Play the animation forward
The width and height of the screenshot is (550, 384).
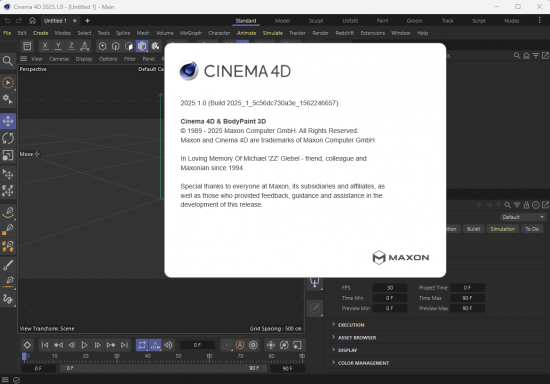84,345
